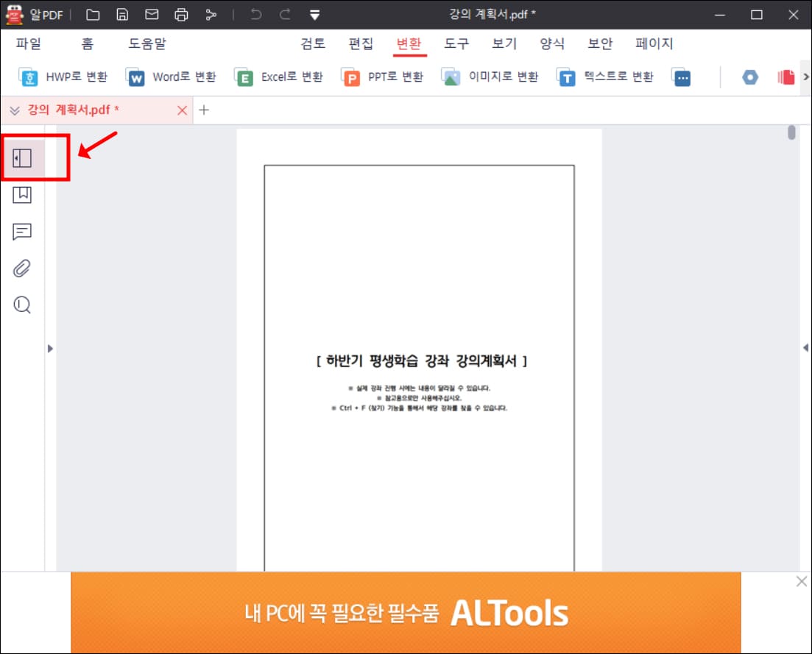Open the search sidebar panel
This screenshot has width=812, height=654.
point(22,305)
